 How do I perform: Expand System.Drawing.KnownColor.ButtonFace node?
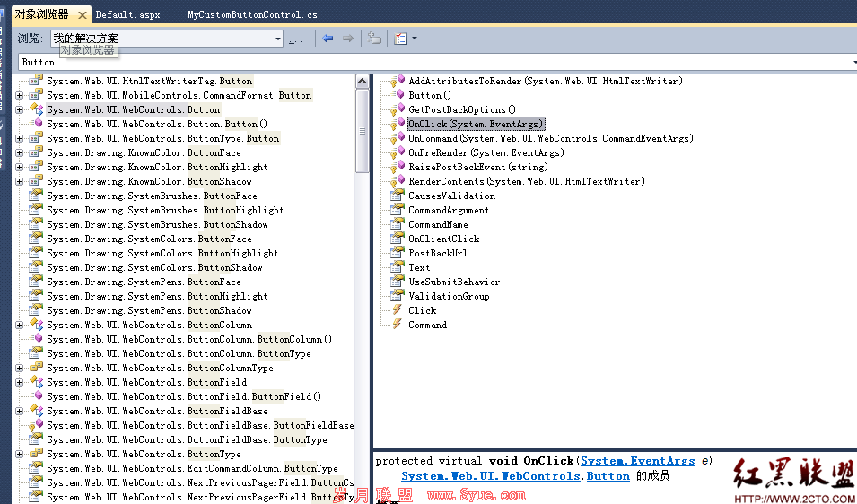coord(19,152)
